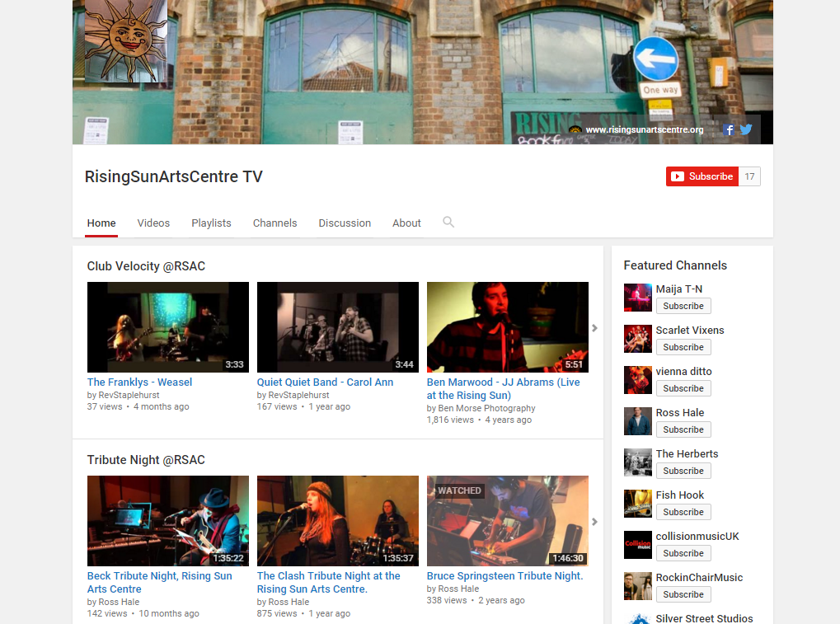
Task: Open Ben Morse Photography uploader link
Action: coord(486,408)
